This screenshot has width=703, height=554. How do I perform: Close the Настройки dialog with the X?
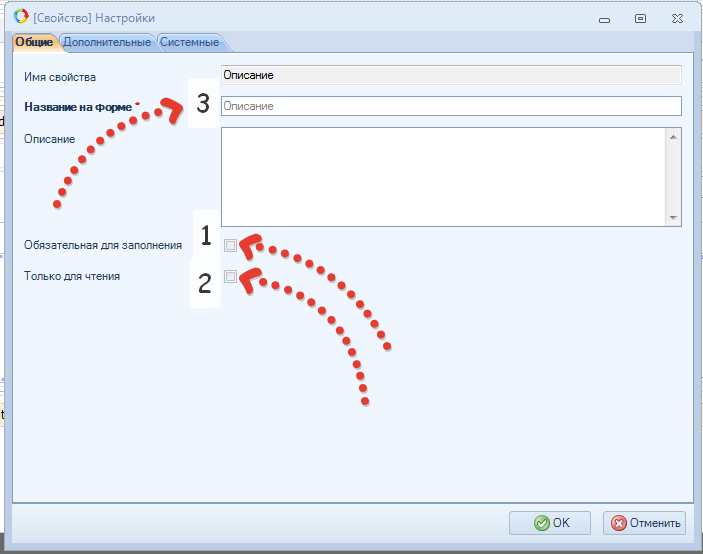pos(680,18)
